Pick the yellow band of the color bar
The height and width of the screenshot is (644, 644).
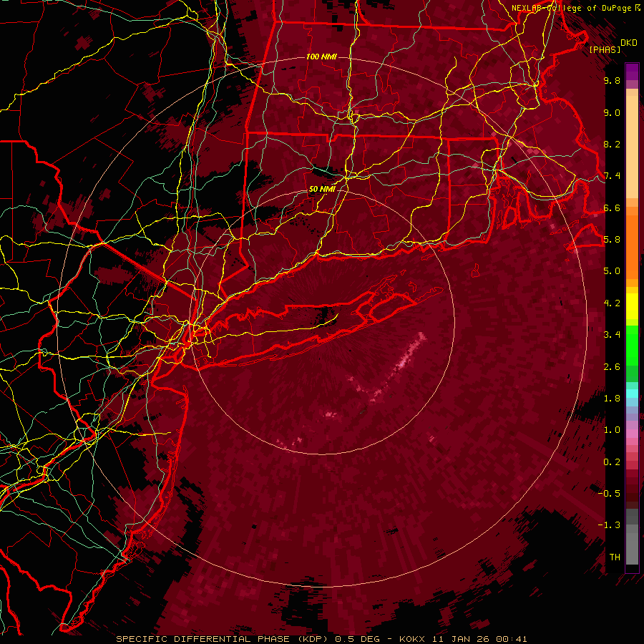632,306
